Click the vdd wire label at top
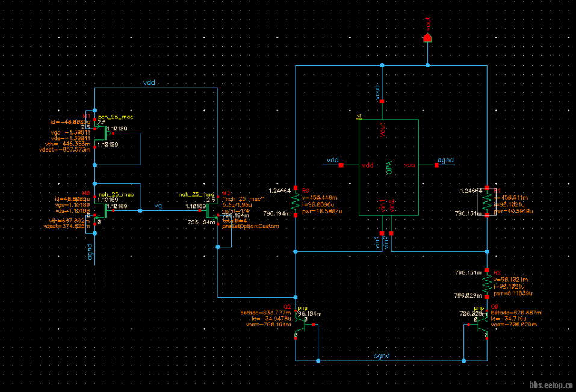 pos(149,82)
